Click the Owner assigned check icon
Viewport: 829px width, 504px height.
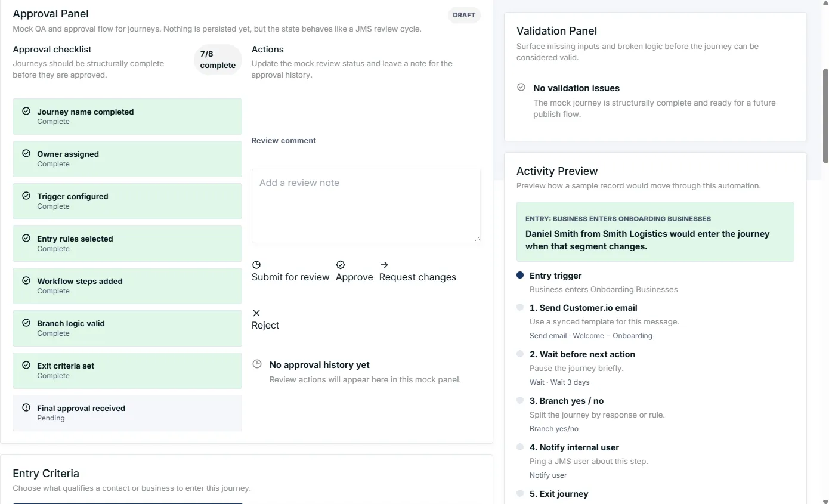(x=26, y=153)
